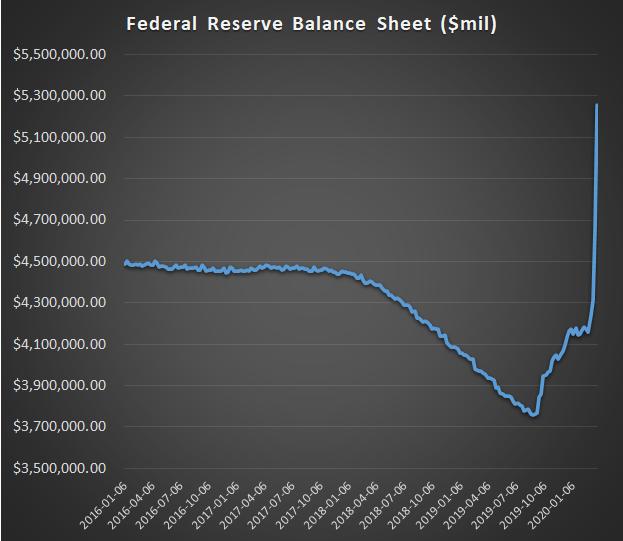Image resolution: width=623 pixels, height=541 pixels.
Task: Select the $5,100,000.00 axis value
Action: point(59,137)
